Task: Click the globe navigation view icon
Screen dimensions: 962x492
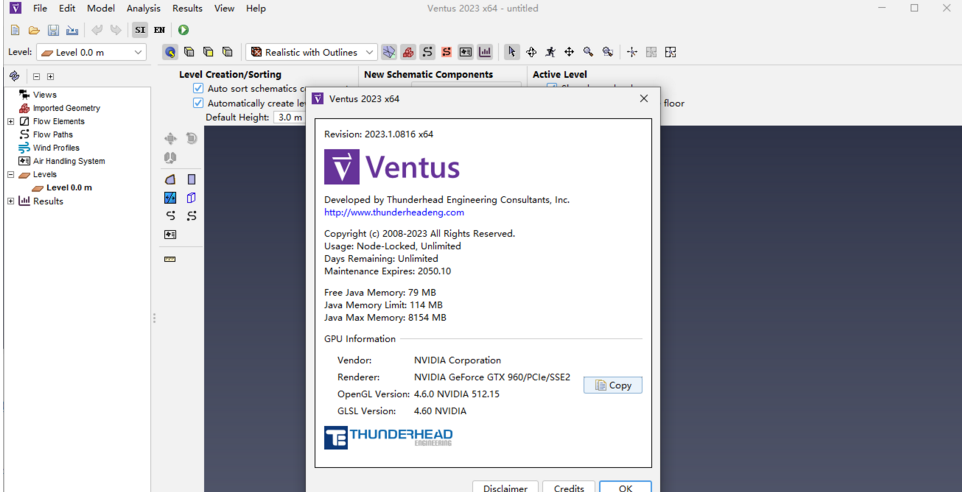Action: [170, 52]
